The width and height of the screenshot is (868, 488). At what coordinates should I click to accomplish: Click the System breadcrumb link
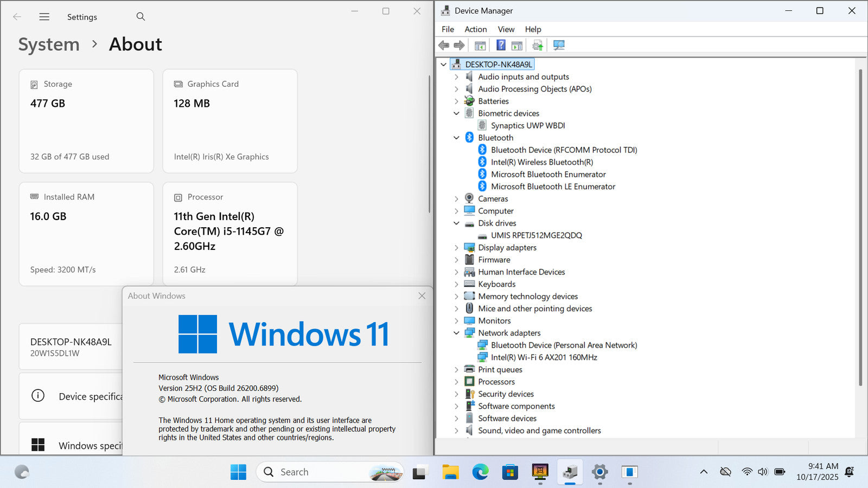[49, 44]
